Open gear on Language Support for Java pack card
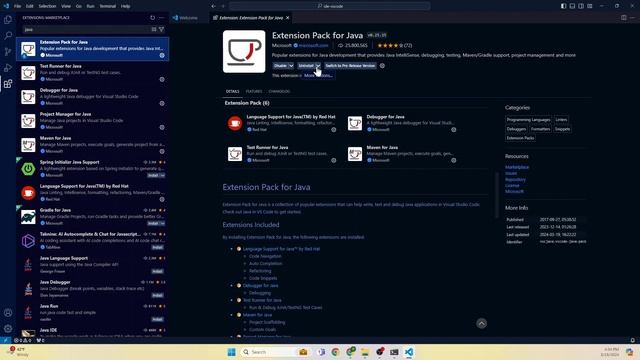The image size is (640, 360). tap(333, 130)
